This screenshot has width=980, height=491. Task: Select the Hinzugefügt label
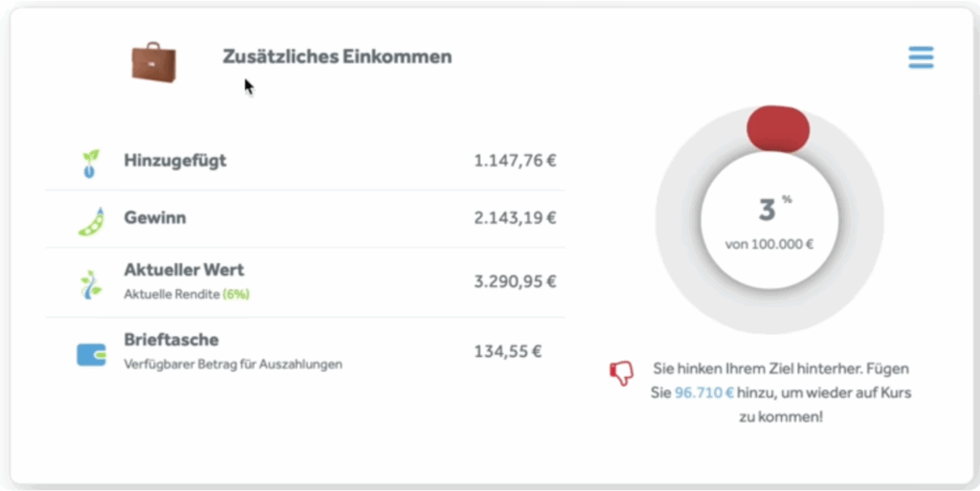[175, 161]
